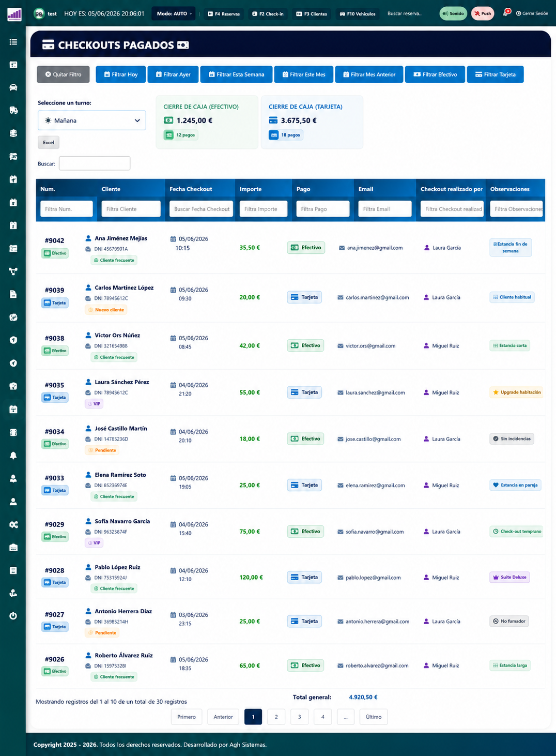556x756 pixels.
Task: Export table with Excel button
Action: point(49,142)
